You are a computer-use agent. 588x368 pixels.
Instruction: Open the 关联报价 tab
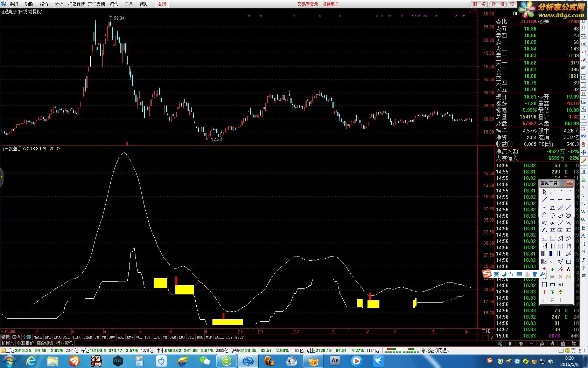tap(25, 343)
